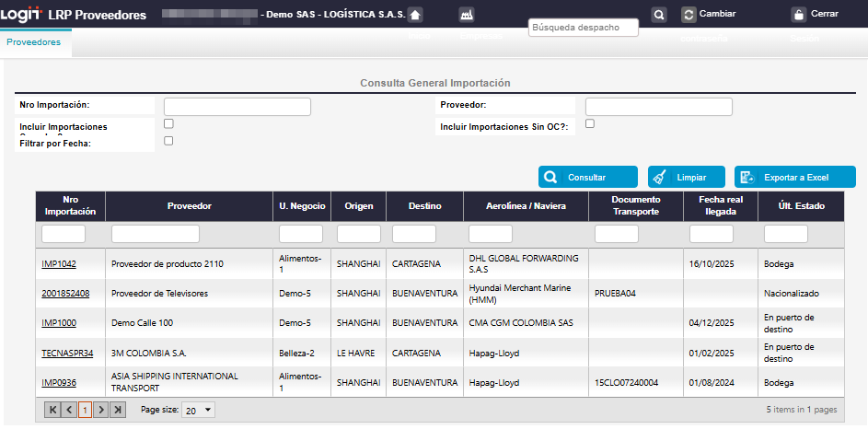Viewport: 868px width, 441px height.
Task: Jump to last page using pager icon
Action: pos(117,410)
